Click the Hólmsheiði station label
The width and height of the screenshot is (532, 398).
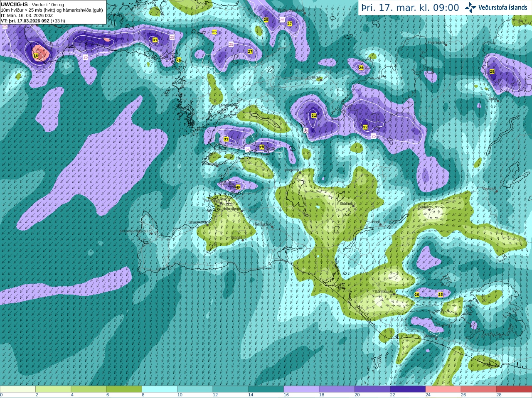coord(232,209)
